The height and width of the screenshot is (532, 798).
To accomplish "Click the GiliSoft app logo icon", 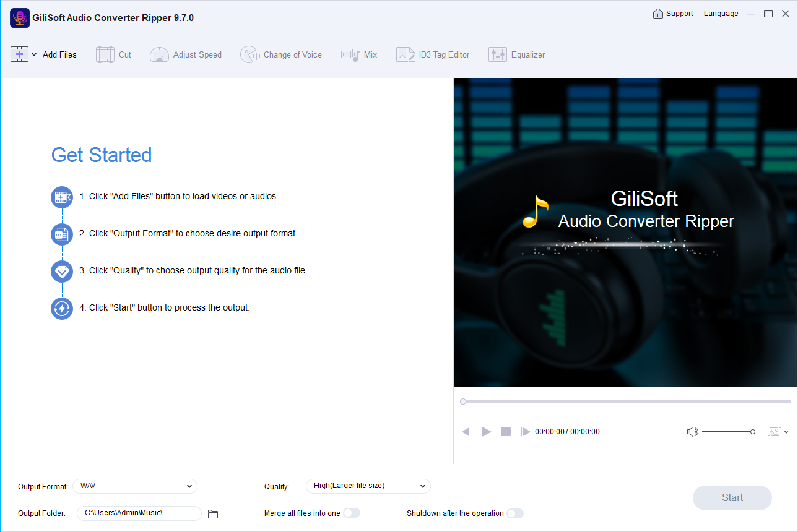I will (x=20, y=18).
